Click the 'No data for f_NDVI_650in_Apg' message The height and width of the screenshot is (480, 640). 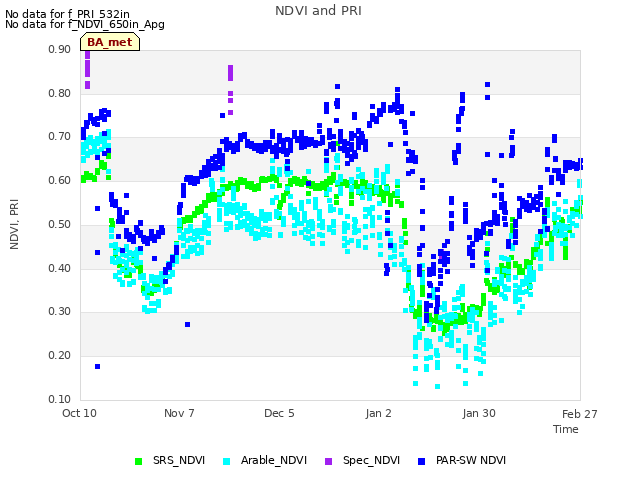point(85,24)
